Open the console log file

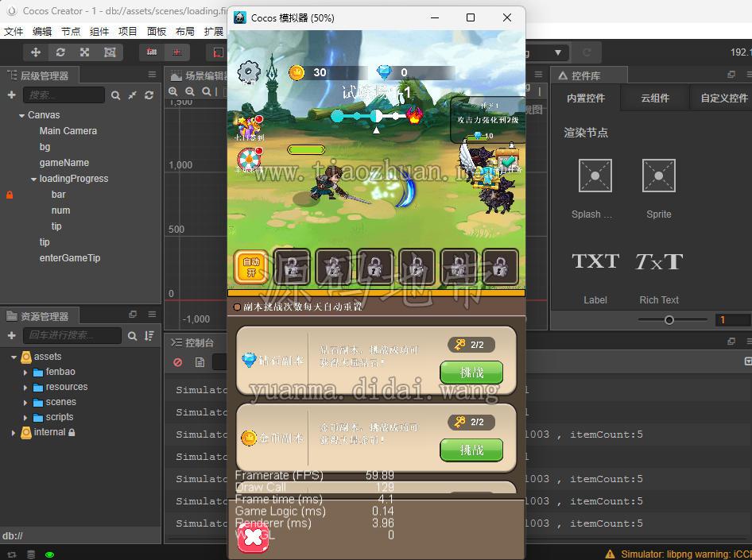click(200, 363)
